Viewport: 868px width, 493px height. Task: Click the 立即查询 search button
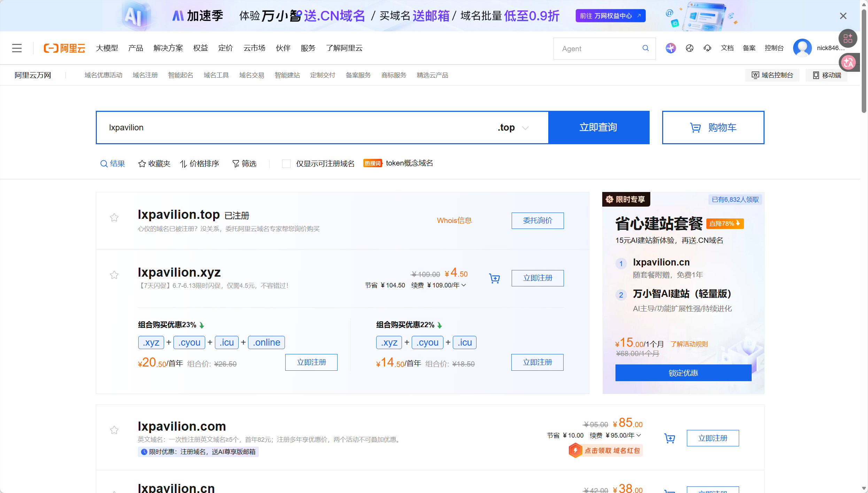pyautogui.click(x=599, y=128)
